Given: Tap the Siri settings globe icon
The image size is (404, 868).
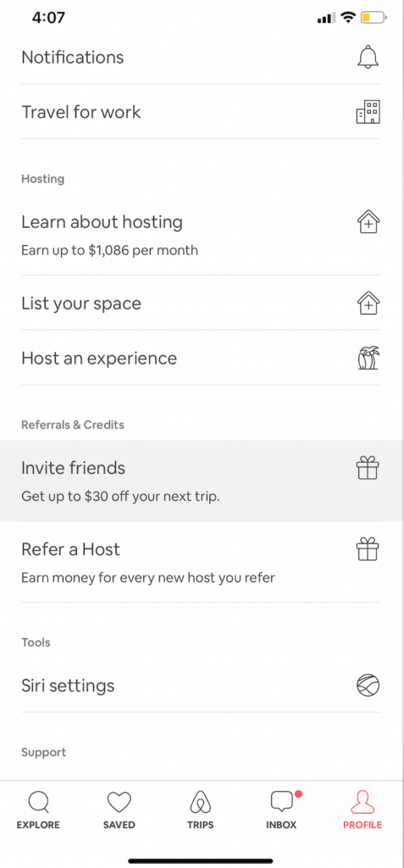Looking at the screenshot, I should pyautogui.click(x=368, y=685).
